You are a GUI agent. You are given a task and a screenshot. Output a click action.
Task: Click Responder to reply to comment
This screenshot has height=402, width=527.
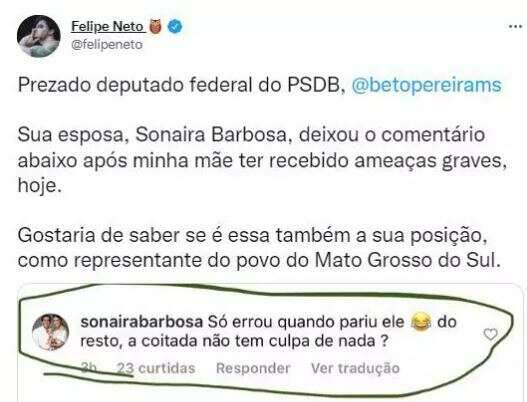253,368
